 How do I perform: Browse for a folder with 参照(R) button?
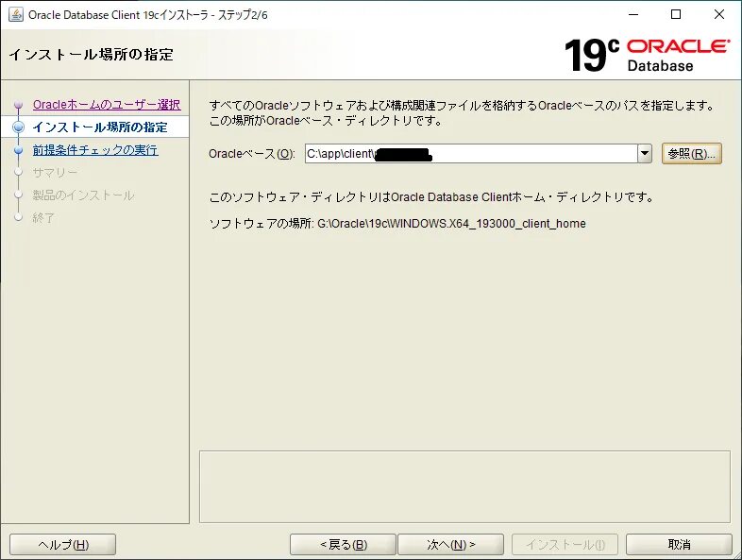(691, 154)
